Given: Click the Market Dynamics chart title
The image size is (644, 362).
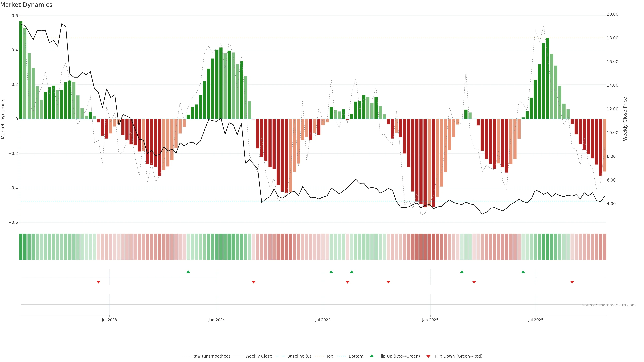Looking at the screenshot, I should pos(26,5).
